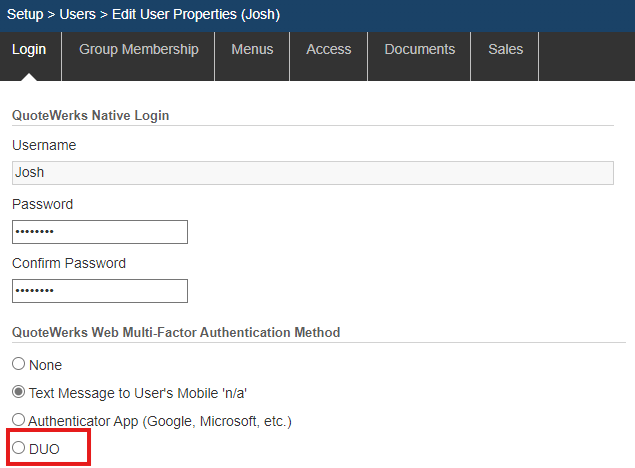The width and height of the screenshot is (635, 468).
Task: Click Edit User Properties (Josh) title text
Action: (196, 15)
